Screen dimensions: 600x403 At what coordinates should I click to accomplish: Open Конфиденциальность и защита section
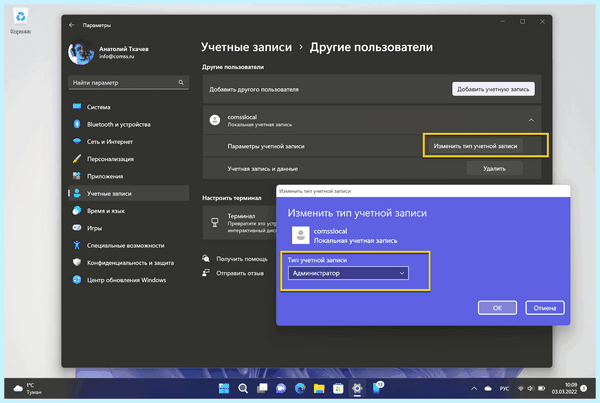(129, 263)
